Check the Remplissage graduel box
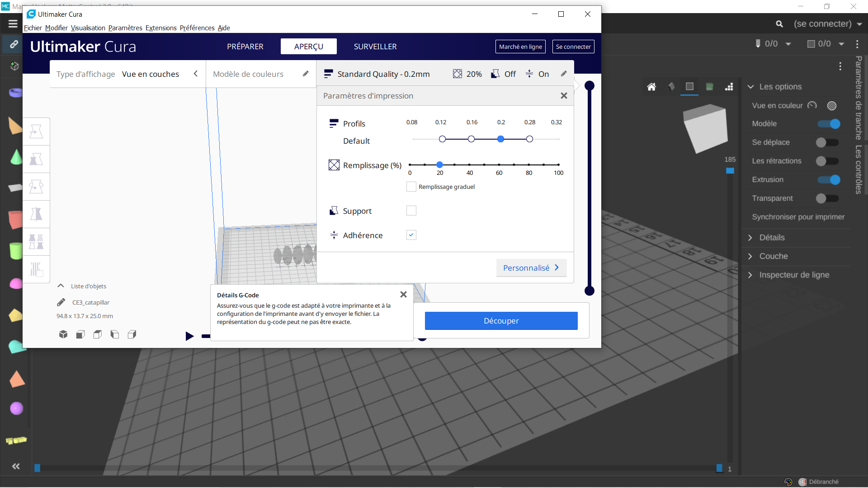 pos(411,187)
